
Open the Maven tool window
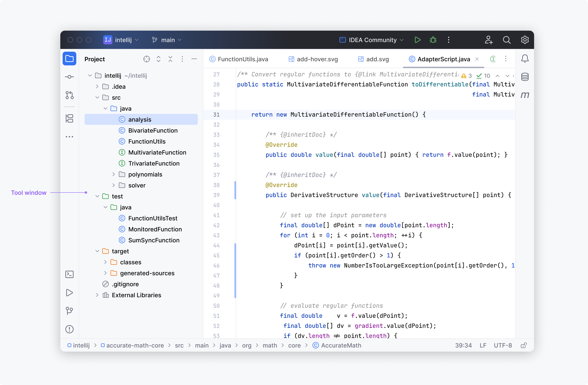pos(525,95)
